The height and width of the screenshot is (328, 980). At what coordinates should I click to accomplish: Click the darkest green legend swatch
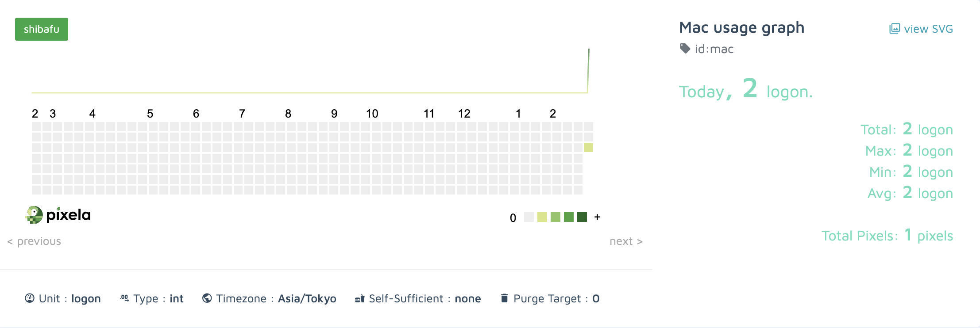tap(582, 217)
